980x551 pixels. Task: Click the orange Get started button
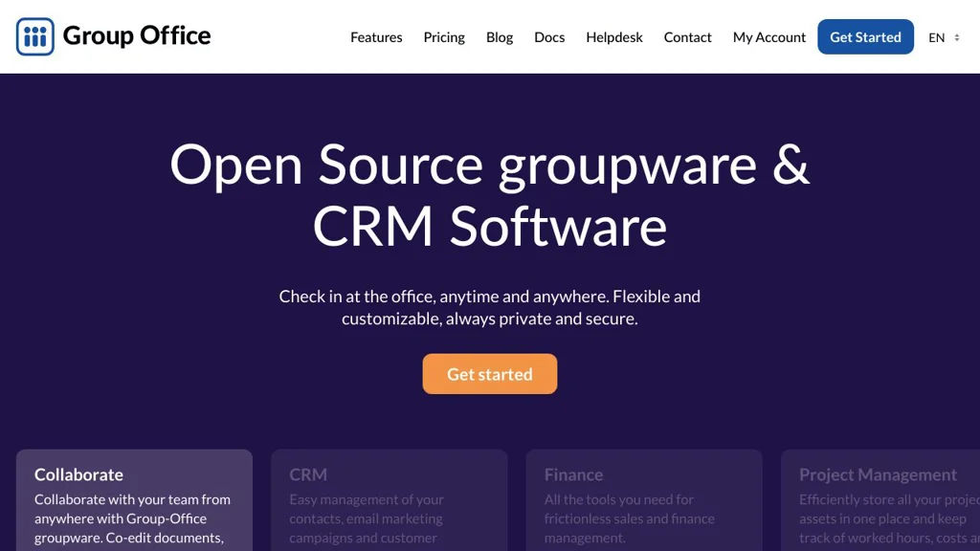(490, 374)
